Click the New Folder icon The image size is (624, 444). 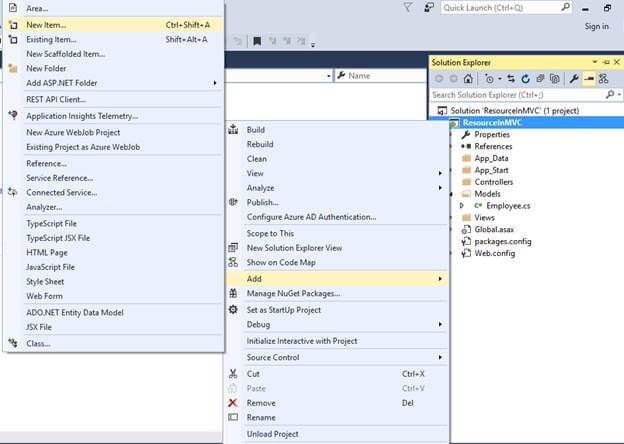pyautogui.click(x=13, y=68)
